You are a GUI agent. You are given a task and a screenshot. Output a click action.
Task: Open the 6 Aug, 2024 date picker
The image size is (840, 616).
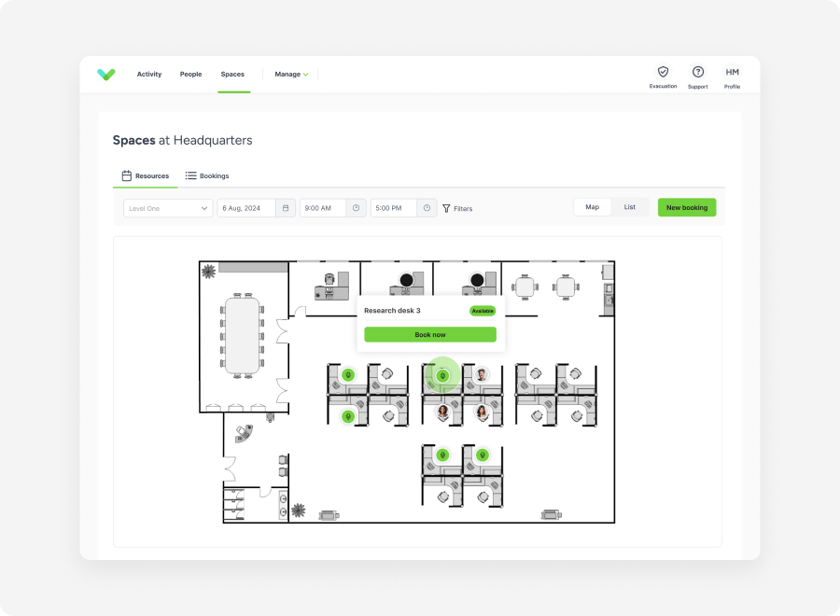coord(246,208)
